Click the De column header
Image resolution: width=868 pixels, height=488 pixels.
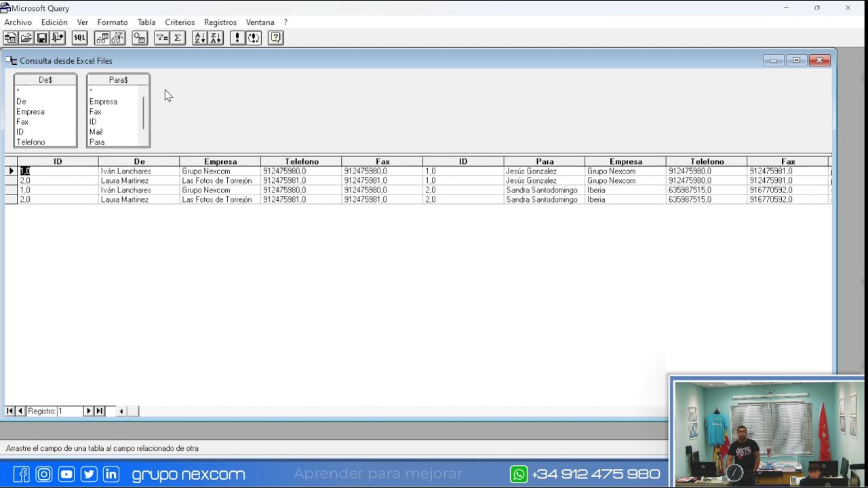[139, 161]
